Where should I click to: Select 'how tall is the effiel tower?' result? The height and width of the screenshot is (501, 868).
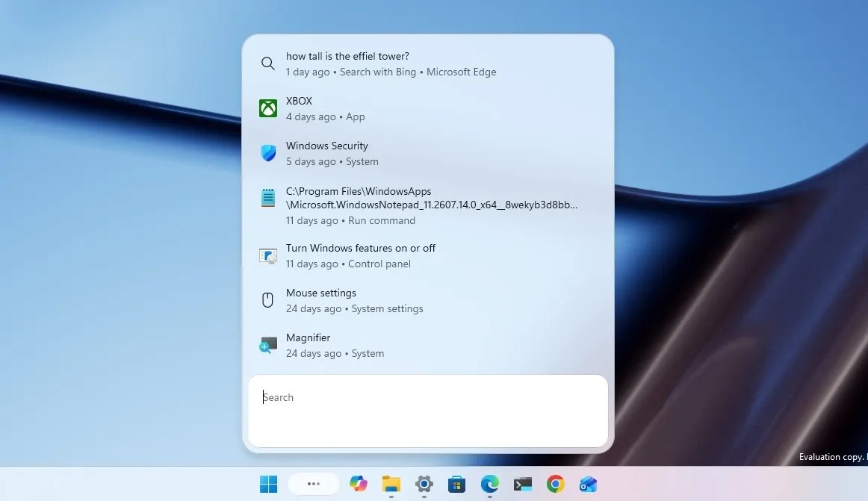point(347,56)
